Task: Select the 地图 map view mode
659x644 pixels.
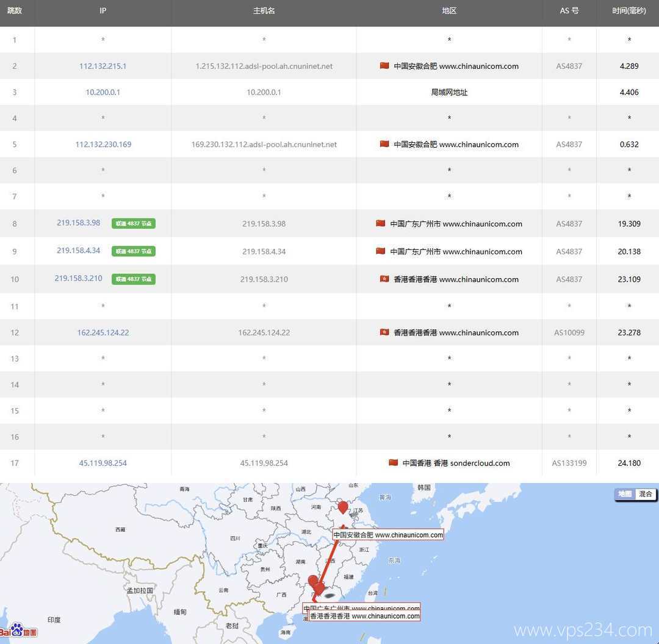Action: tap(625, 494)
